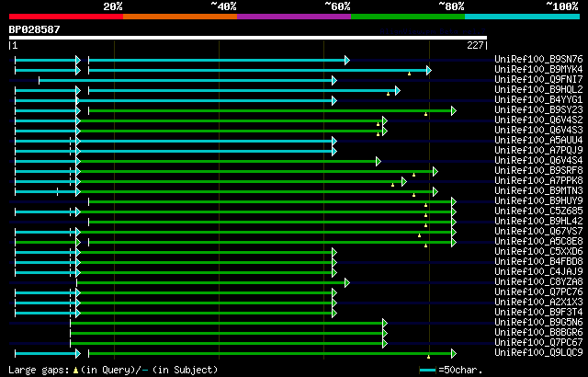Screen dimensions: 588x377
Task: Select the UniRef100_Q9LQC9 label
Action: (538, 353)
